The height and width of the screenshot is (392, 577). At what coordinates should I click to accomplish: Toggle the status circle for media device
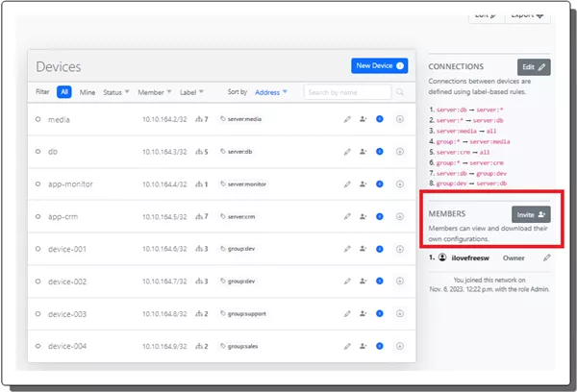38,119
